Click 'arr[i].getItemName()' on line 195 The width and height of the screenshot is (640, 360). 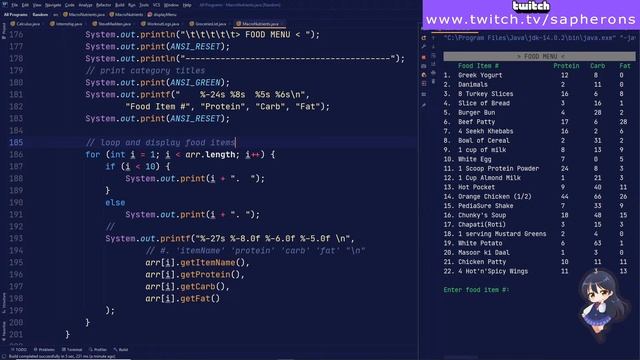[197, 262]
